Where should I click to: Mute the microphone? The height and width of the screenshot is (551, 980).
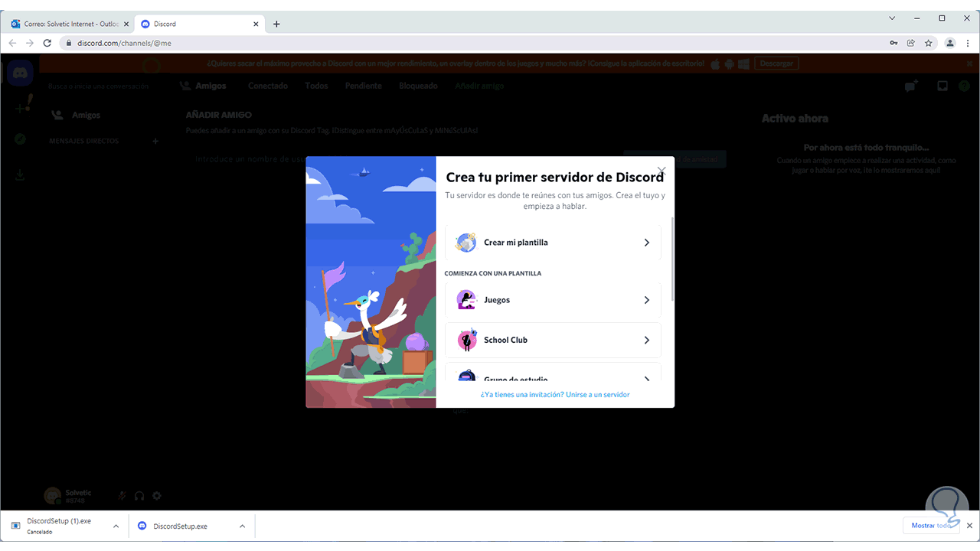(122, 496)
